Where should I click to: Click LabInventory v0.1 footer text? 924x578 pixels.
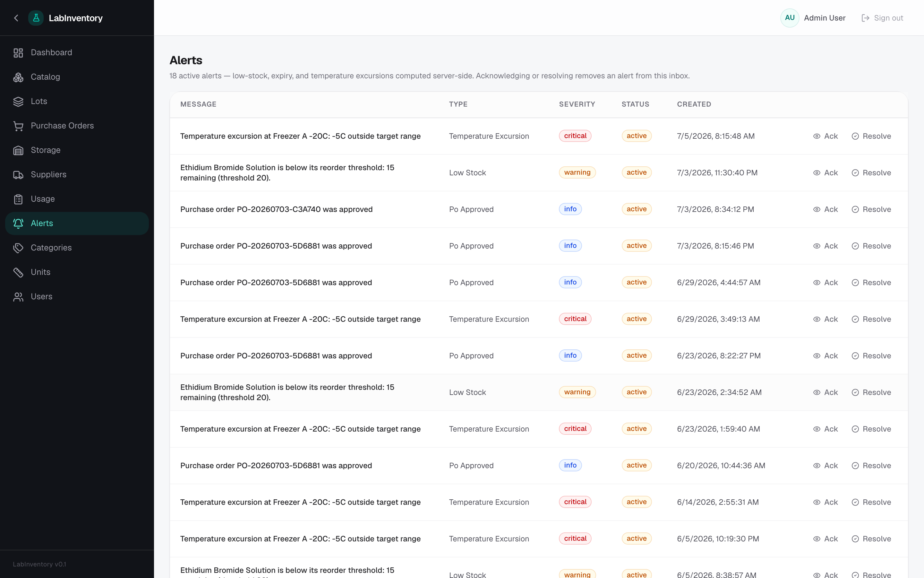[x=39, y=564]
